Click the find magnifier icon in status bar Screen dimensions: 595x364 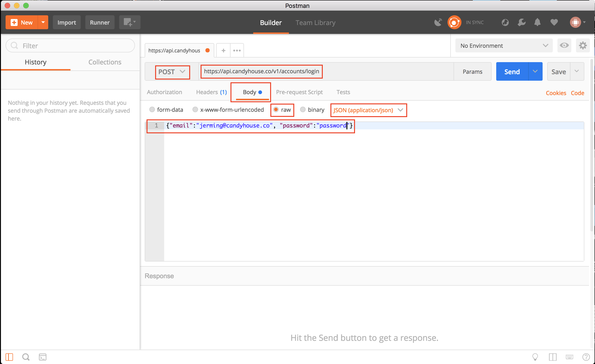tap(26, 357)
